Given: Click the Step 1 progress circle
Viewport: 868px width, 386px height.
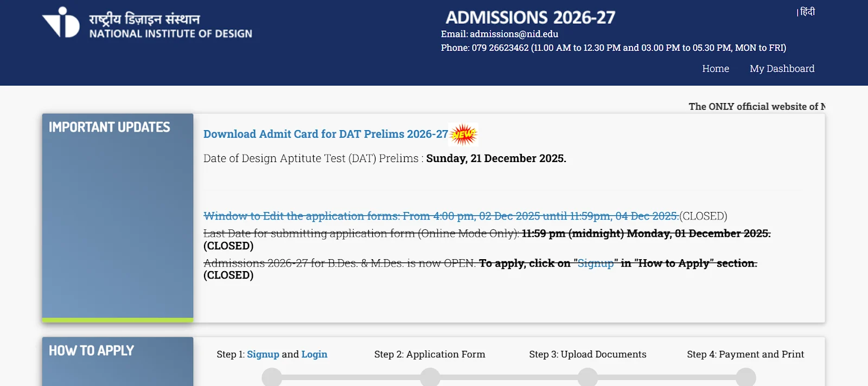Looking at the screenshot, I should coord(272,377).
